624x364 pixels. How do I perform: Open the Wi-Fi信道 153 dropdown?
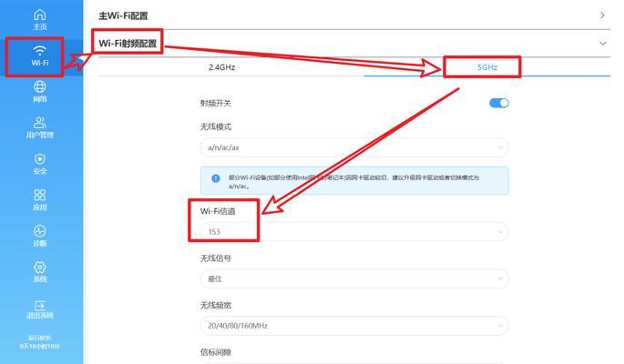point(354,232)
